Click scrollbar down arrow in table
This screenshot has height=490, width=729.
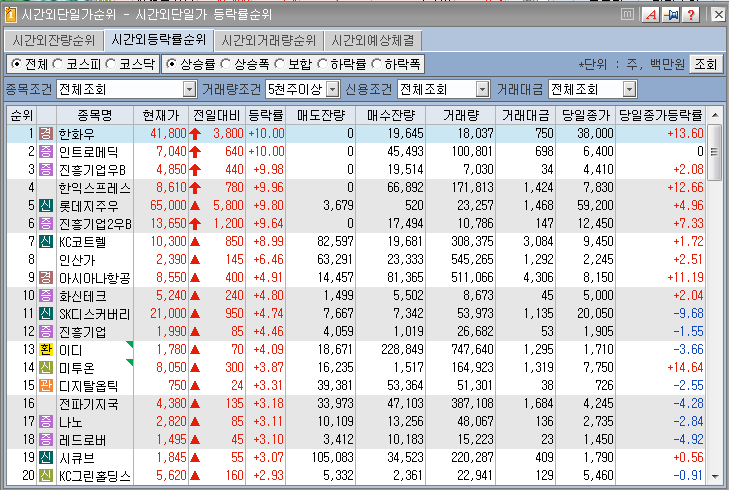[715, 476]
